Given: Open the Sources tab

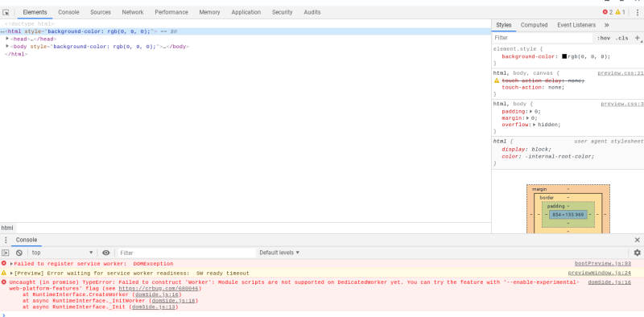Looking at the screenshot, I should [x=101, y=12].
